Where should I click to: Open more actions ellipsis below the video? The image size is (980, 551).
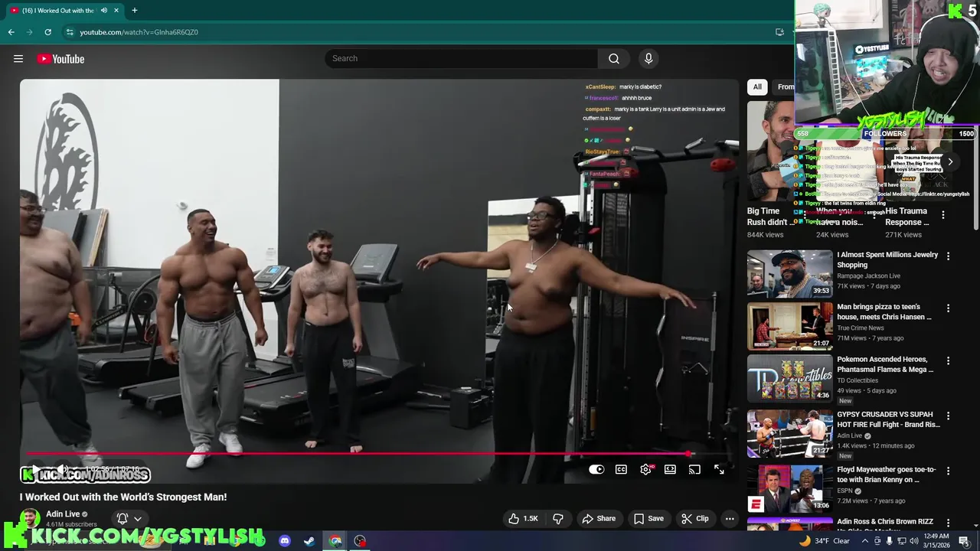tap(730, 519)
